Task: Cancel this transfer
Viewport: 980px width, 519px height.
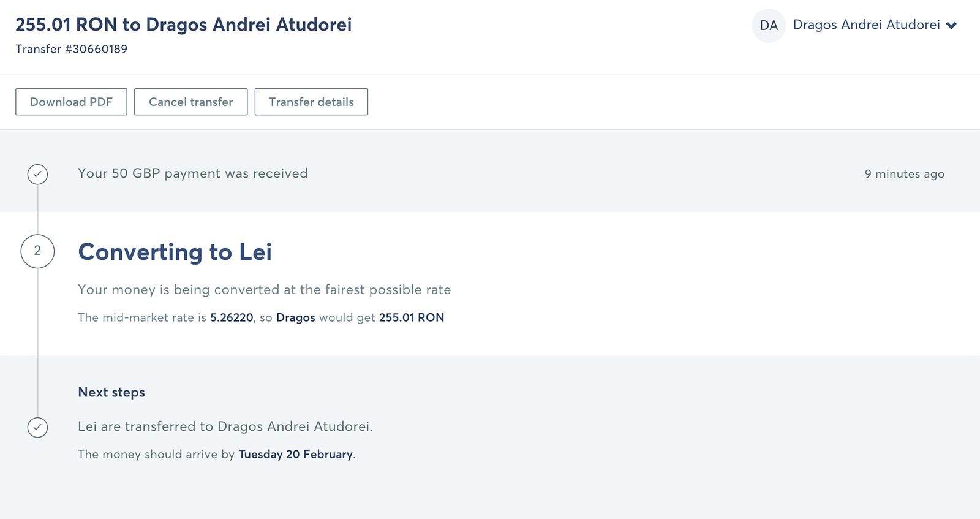Action: point(190,102)
